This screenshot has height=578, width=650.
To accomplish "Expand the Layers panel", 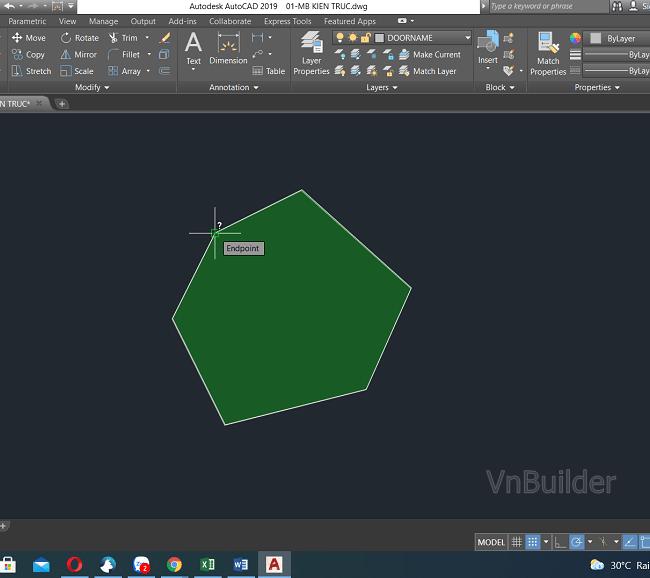I will (x=381, y=87).
